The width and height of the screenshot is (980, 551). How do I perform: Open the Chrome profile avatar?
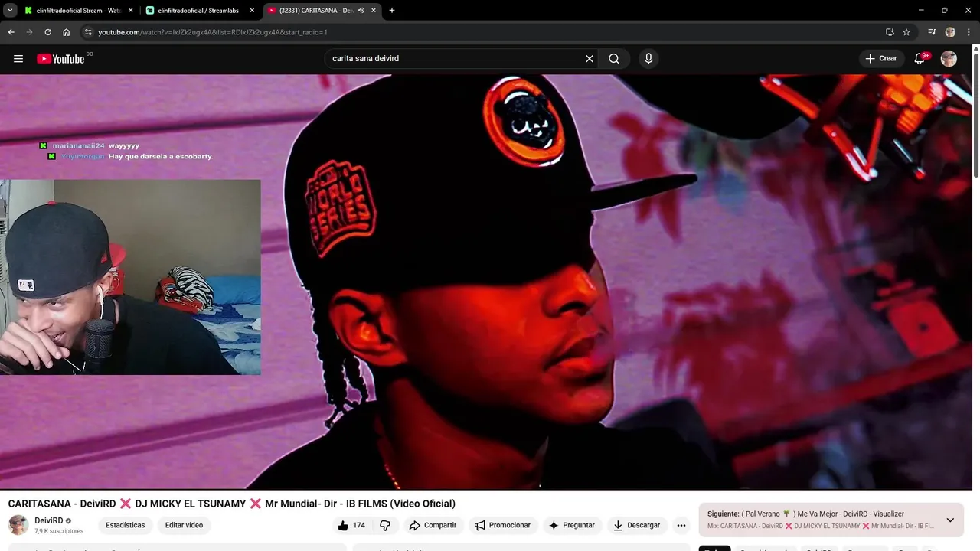point(950,32)
